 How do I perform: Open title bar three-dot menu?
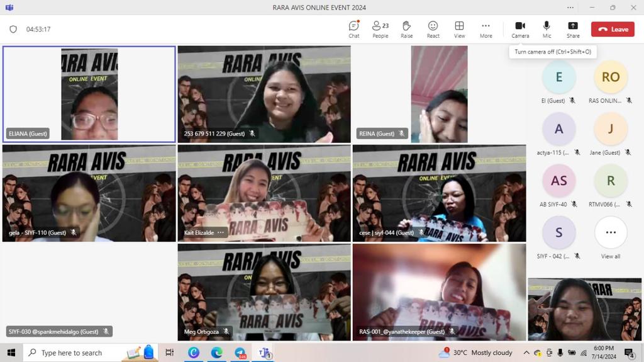(570, 8)
